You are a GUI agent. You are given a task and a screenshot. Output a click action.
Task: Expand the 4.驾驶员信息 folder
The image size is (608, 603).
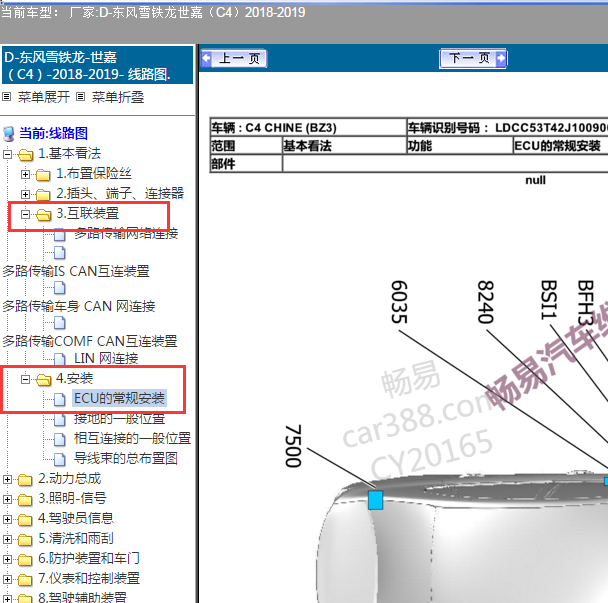[x=7, y=519]
